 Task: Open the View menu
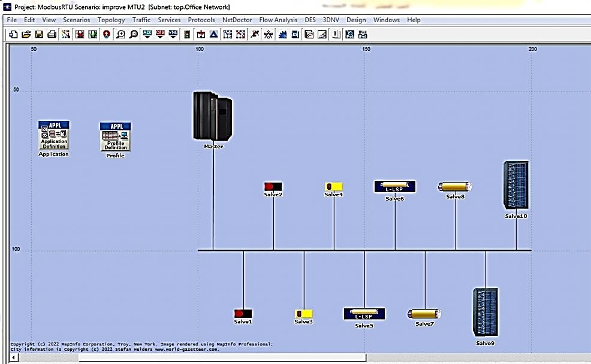(49, 20)
